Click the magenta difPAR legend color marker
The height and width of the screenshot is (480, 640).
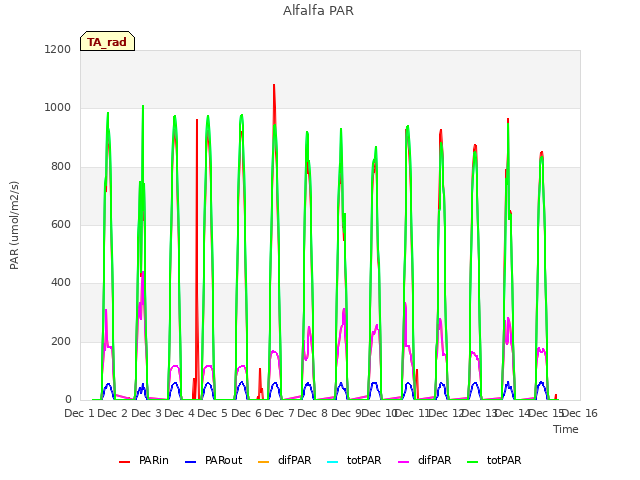tap(404, 461)
